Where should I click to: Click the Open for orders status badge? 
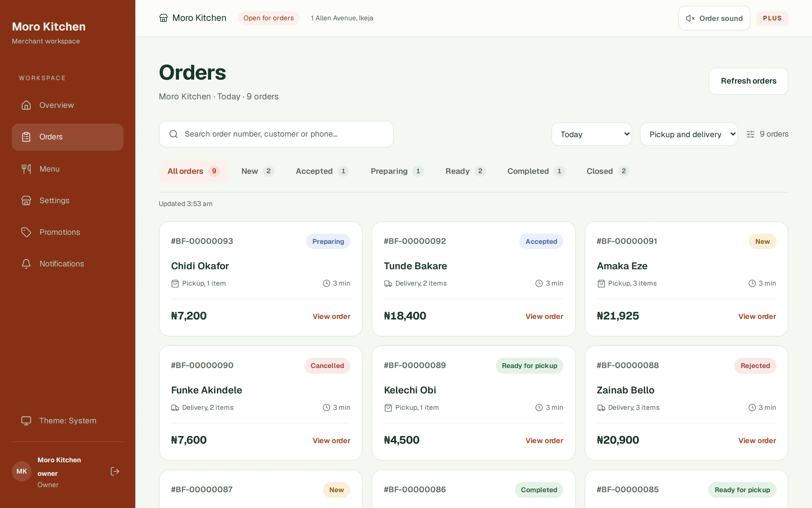268,18
